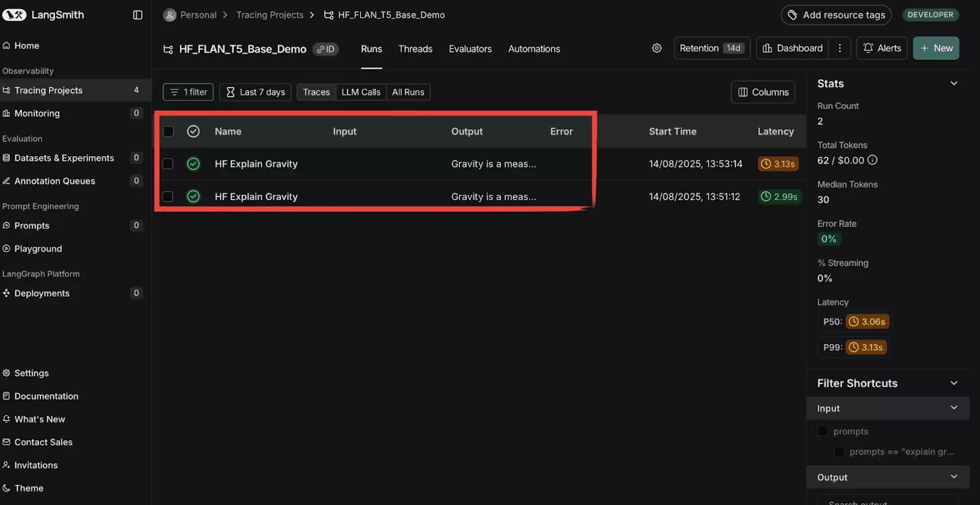The image size is (980, 505).
Task: Switch to the LLM Calls view
Action: 361,92
